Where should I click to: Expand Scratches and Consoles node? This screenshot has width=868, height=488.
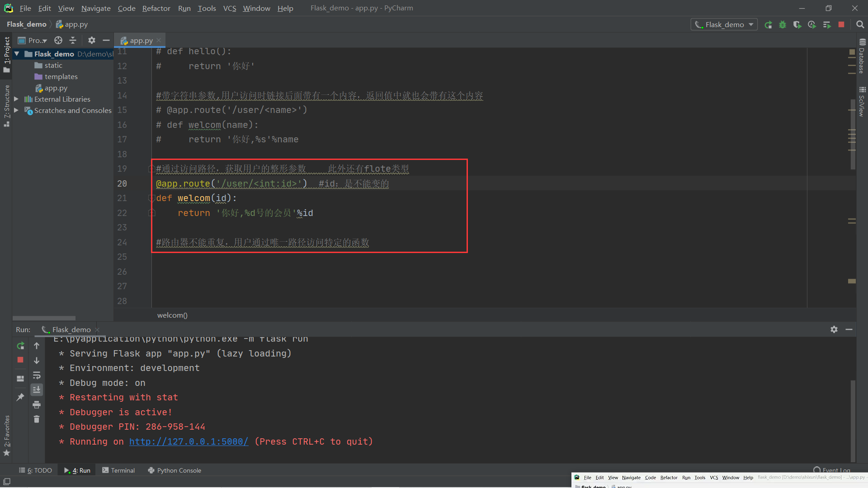16,110
